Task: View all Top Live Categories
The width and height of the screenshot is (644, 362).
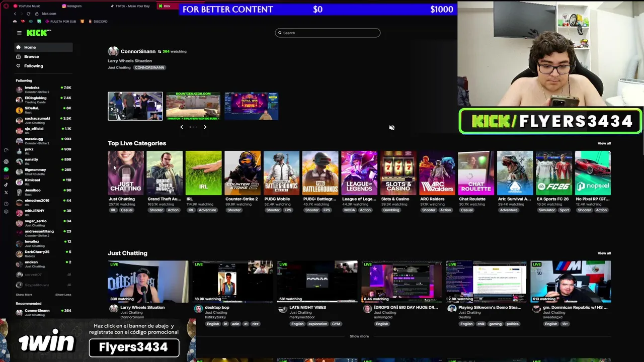Action: pyautogui.click(x=604, y=143)
